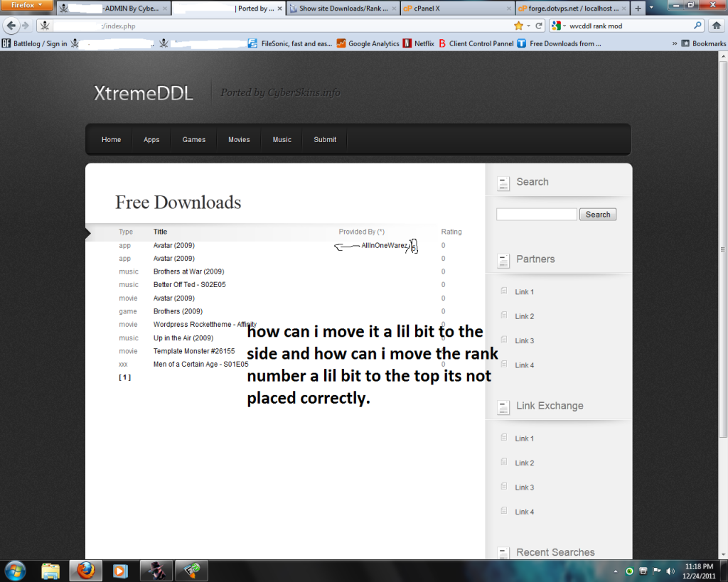Open the media player taskbar icon

click(119, 571)
